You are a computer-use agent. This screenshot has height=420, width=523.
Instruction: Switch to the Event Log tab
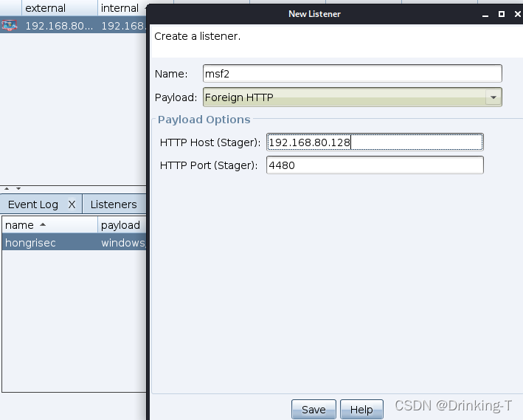(x=33, y=204)
